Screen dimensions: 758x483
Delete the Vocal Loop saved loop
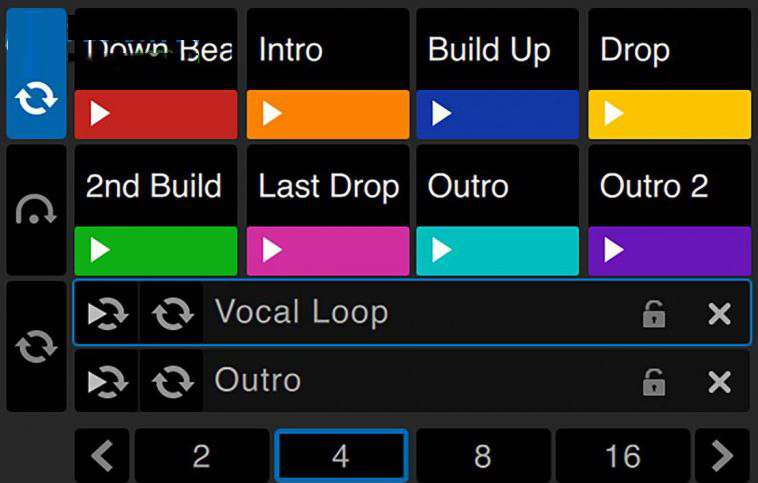tap(719, 314)
